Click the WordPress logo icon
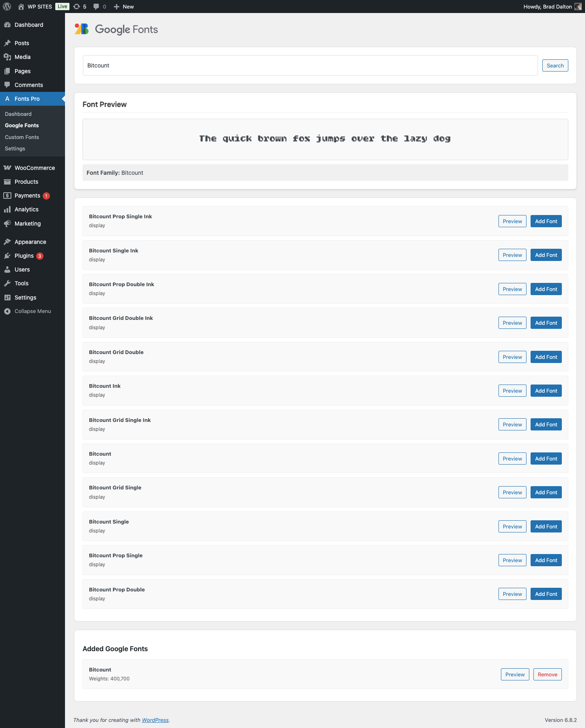 [x=7, y=7]
